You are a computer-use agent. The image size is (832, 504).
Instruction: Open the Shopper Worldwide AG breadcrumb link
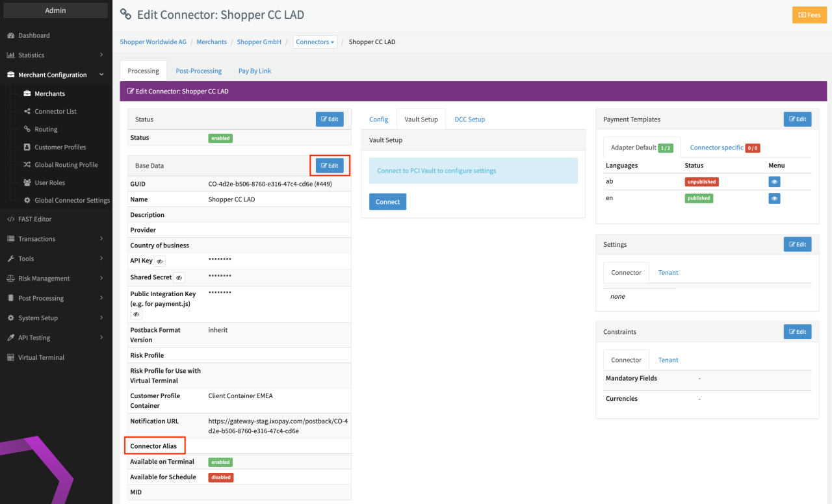153,42
